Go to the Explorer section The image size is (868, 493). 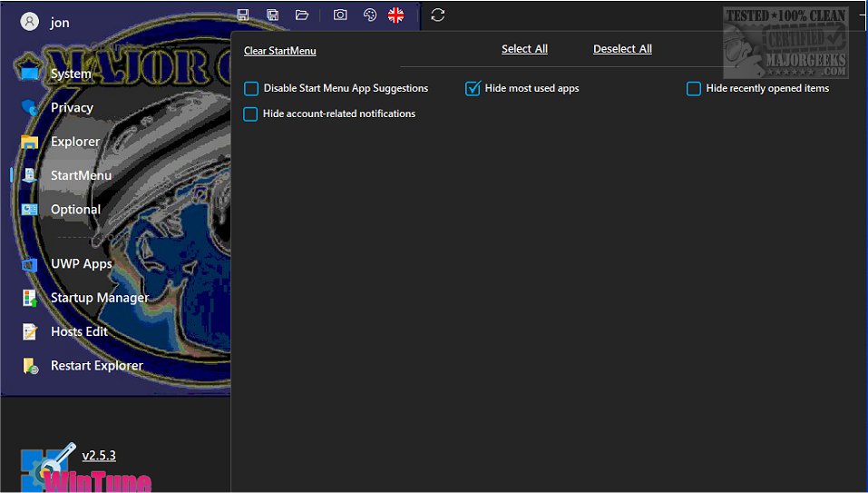(x=75, y=142)
